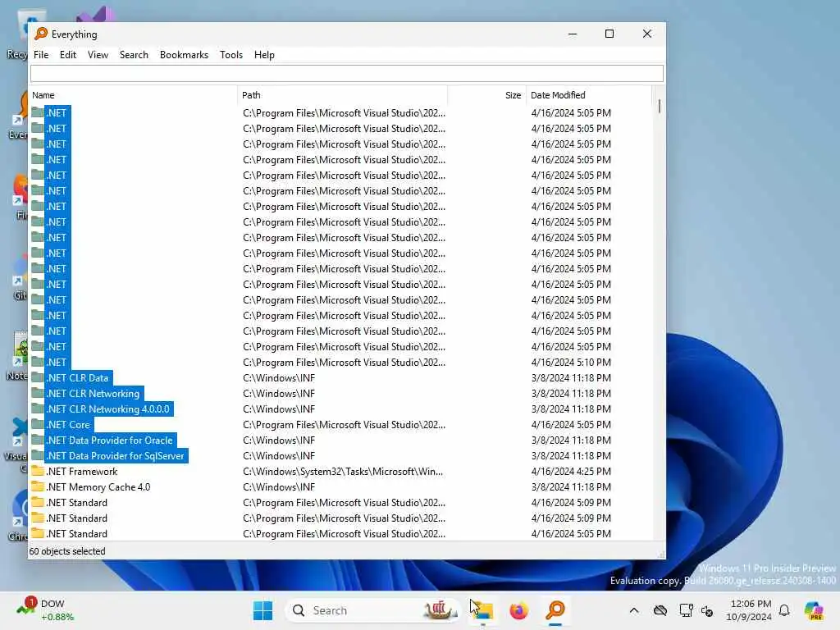Select the .NET Framework folder name
The width and height of the screenshot is (840, 630).
(82, 472)
